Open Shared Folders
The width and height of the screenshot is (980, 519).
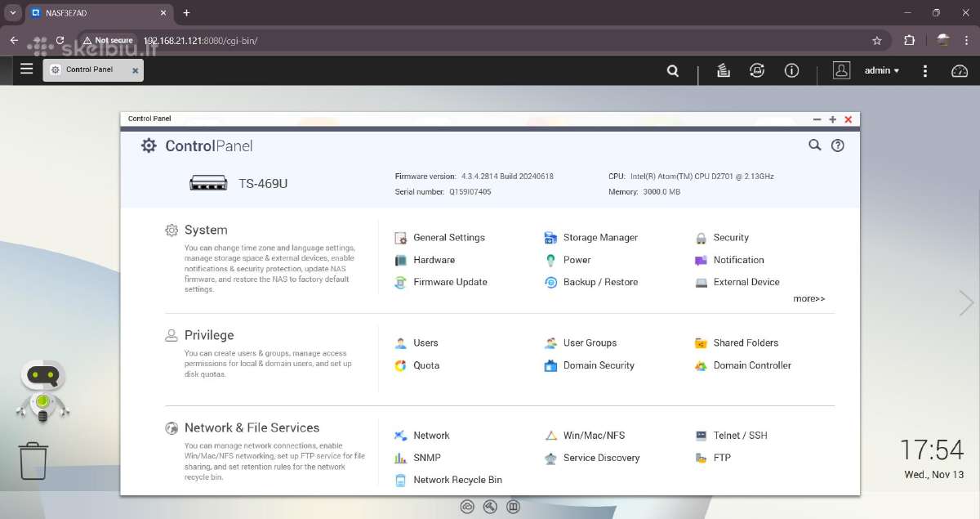(737, 343)
